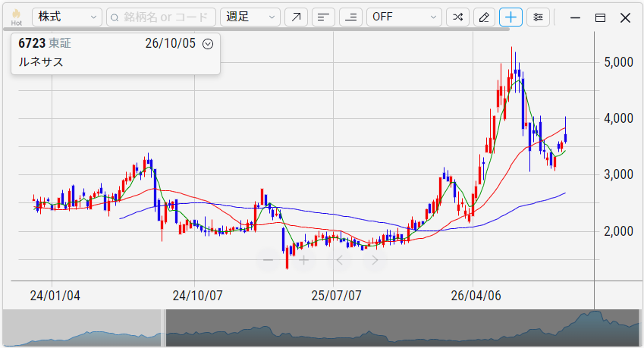Click the ルネサス stock name
This screenshot has width=644, height=348.
(41, 62)
